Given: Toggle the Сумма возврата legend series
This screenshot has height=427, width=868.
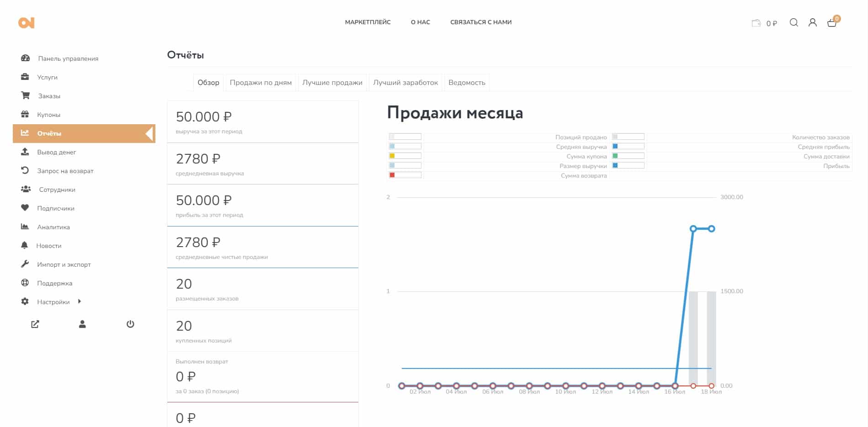Looking at the screenshot, I should coord(405,175).
